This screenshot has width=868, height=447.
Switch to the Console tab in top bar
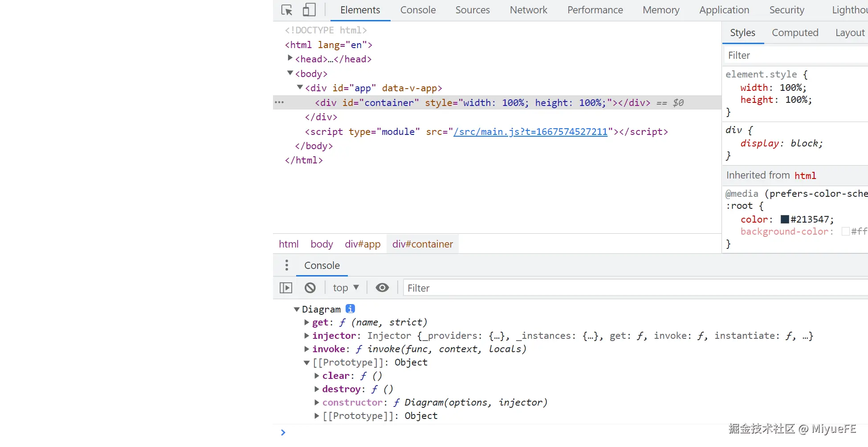tap(418, 10)
